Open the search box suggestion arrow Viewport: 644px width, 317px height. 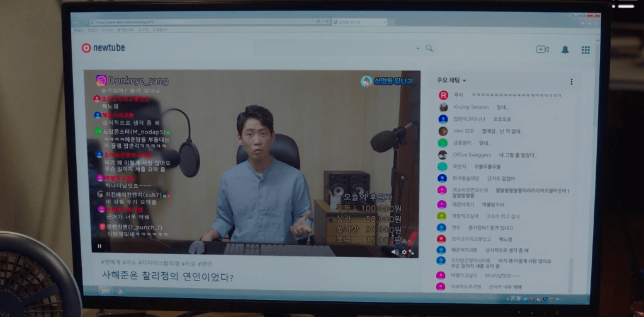(417, 49)
